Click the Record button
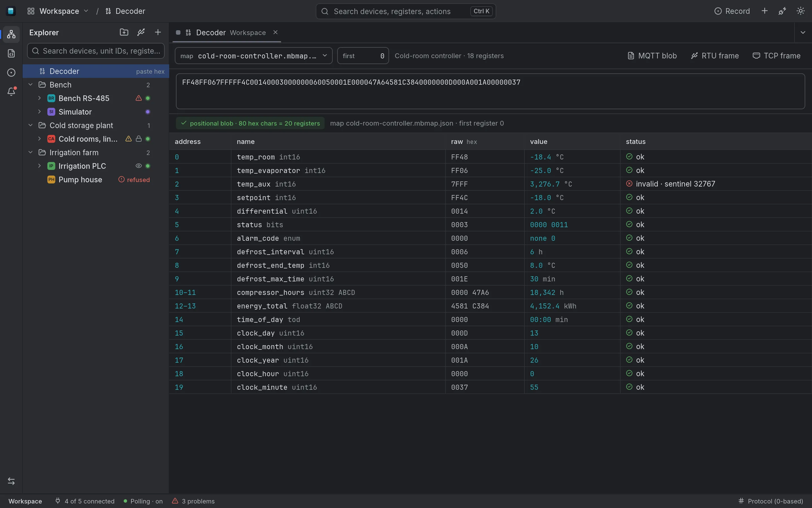This screenshot has width=812, height=508. pos(732,11)
